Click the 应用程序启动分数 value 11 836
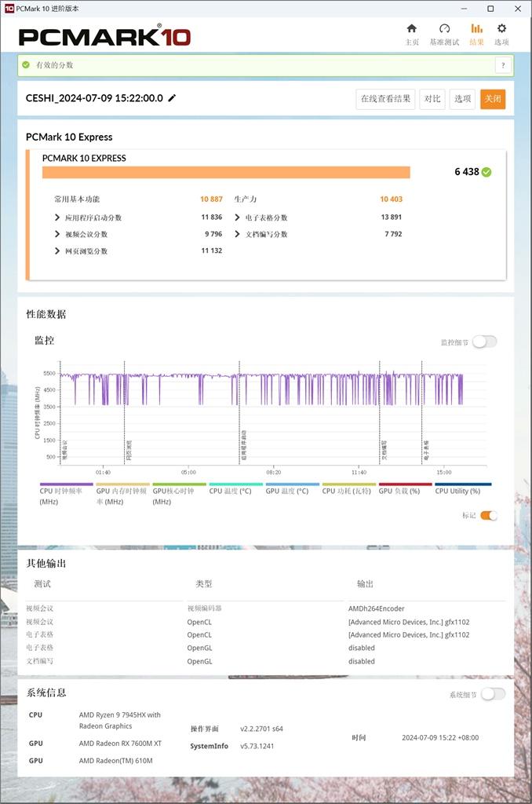 (212, 217)
